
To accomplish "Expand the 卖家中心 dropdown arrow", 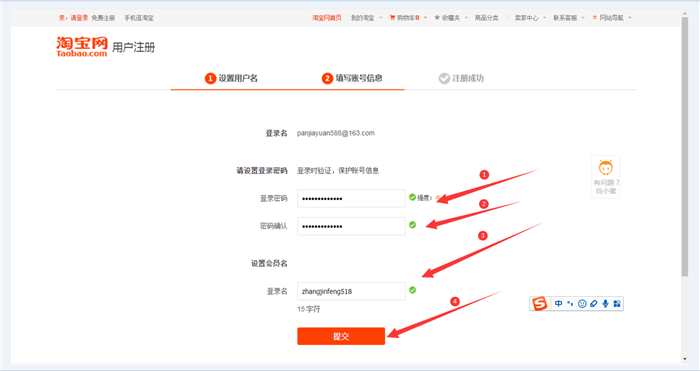I will (x=545, y=18).
